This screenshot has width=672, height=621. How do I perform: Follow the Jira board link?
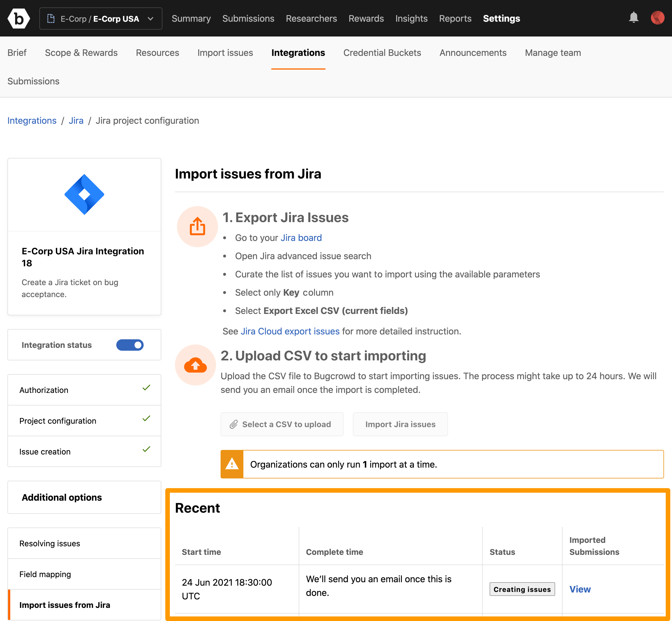pos(301,238)
